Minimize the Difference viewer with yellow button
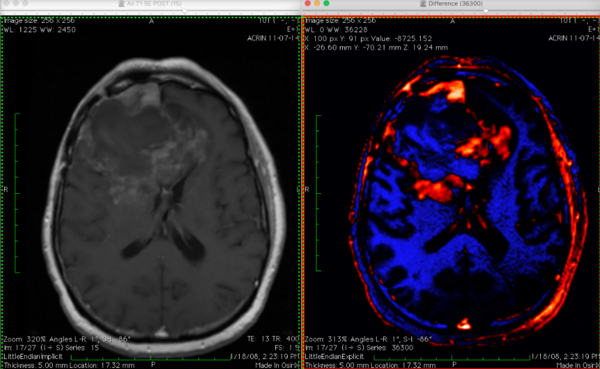Viewport: 600px width, 369px height. (x=317, y=3)
